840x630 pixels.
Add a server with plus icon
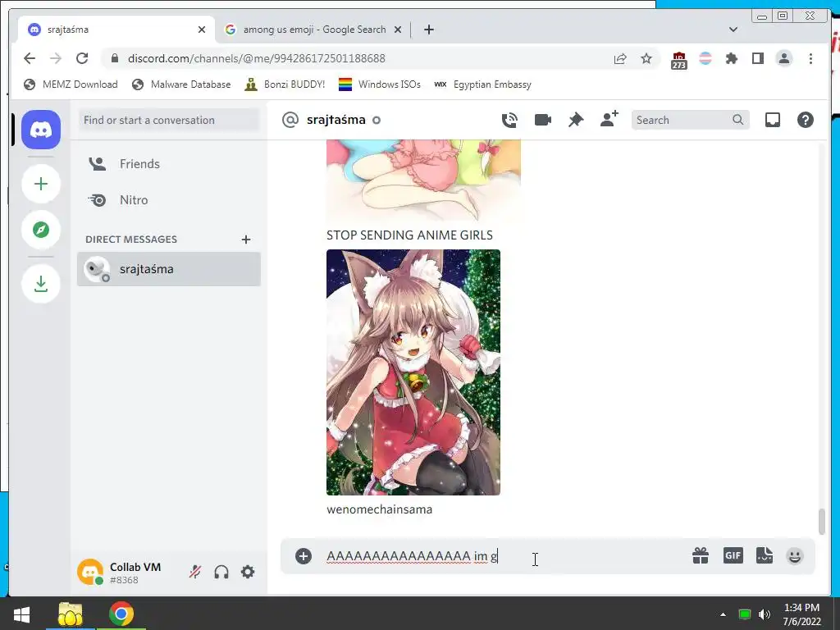click(x=41, y=184)
